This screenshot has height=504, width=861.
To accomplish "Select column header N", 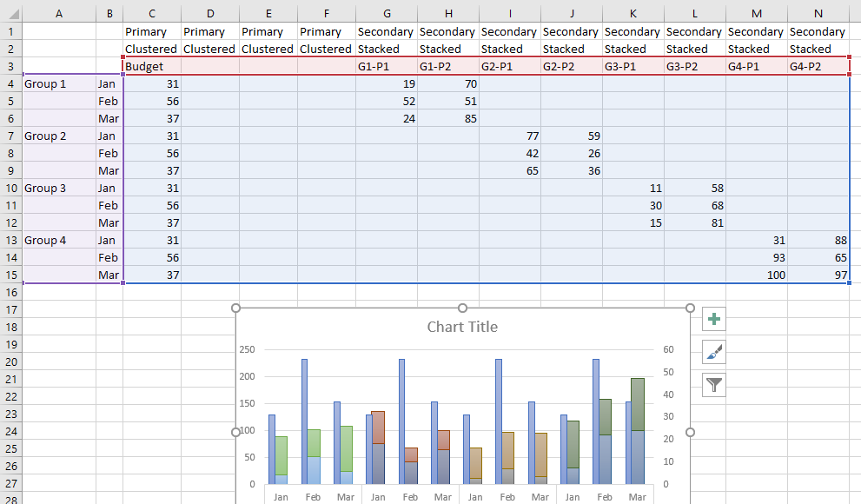I will pos(818,13).
